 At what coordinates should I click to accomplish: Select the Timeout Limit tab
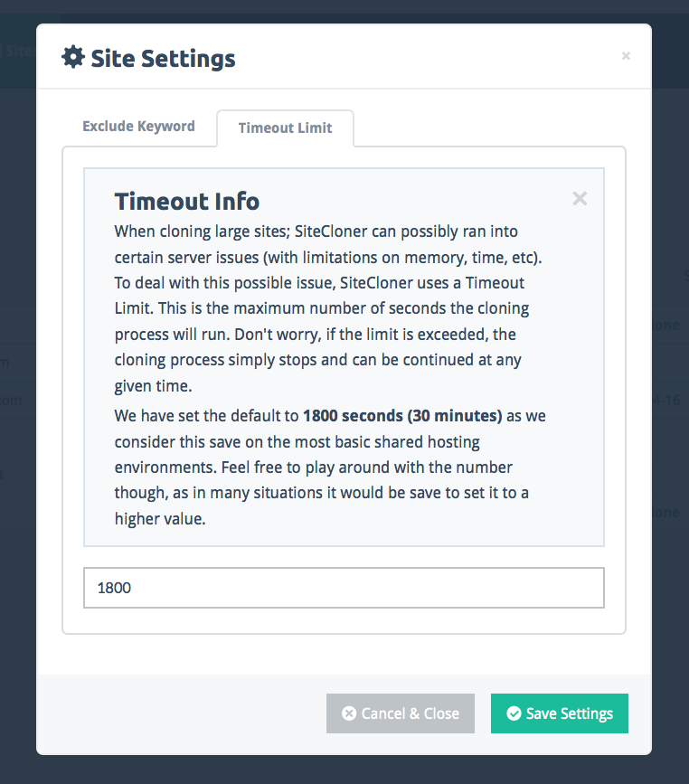[x=285, y=128]
